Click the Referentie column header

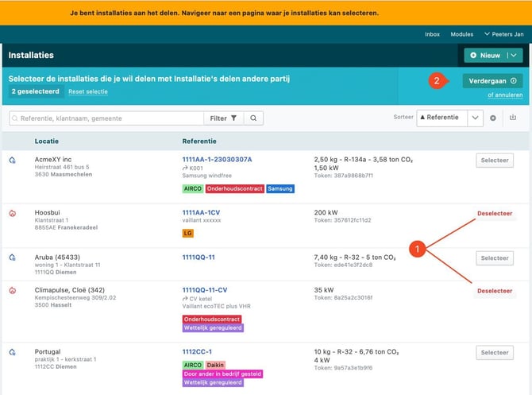199,141
